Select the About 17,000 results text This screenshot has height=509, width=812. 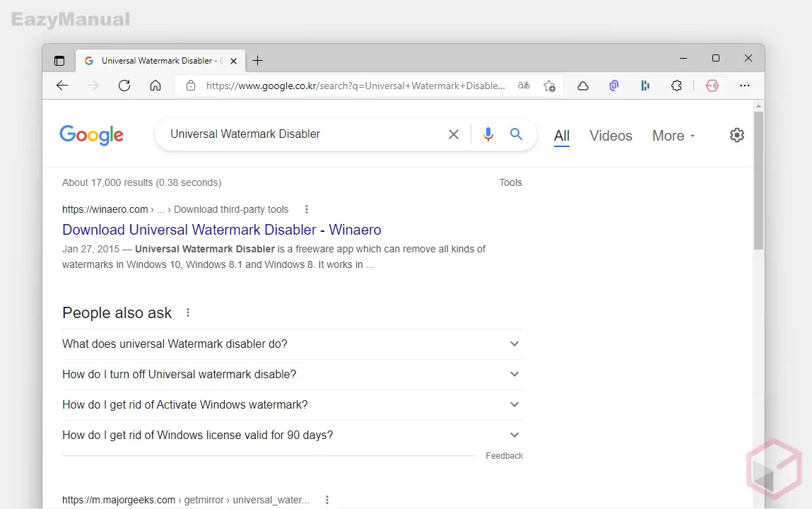coord(141,182)
